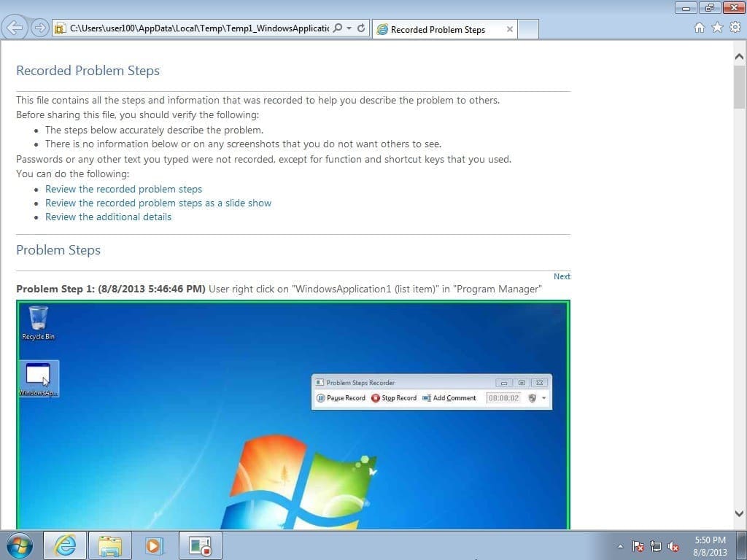This screenshot has height=560, width=747.
Task: Click the Action Center flag in the system tray
Action: tap(638, 546)
